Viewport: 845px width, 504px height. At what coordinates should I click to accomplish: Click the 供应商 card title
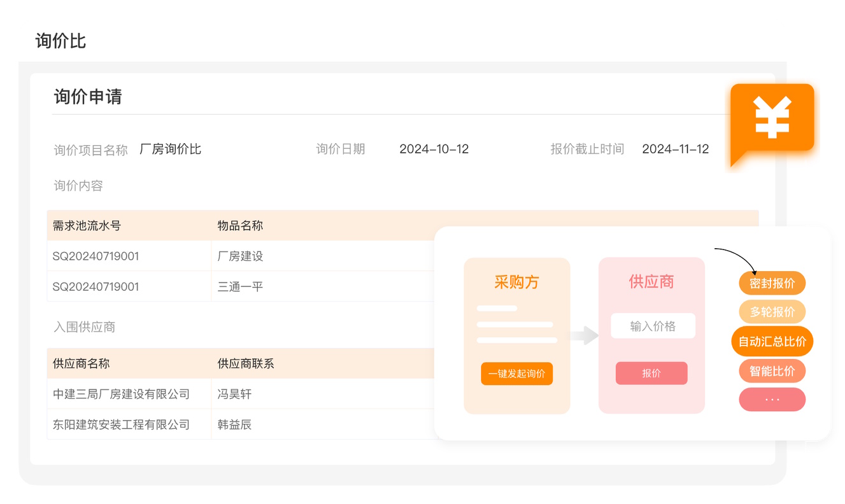pos(651,282)
